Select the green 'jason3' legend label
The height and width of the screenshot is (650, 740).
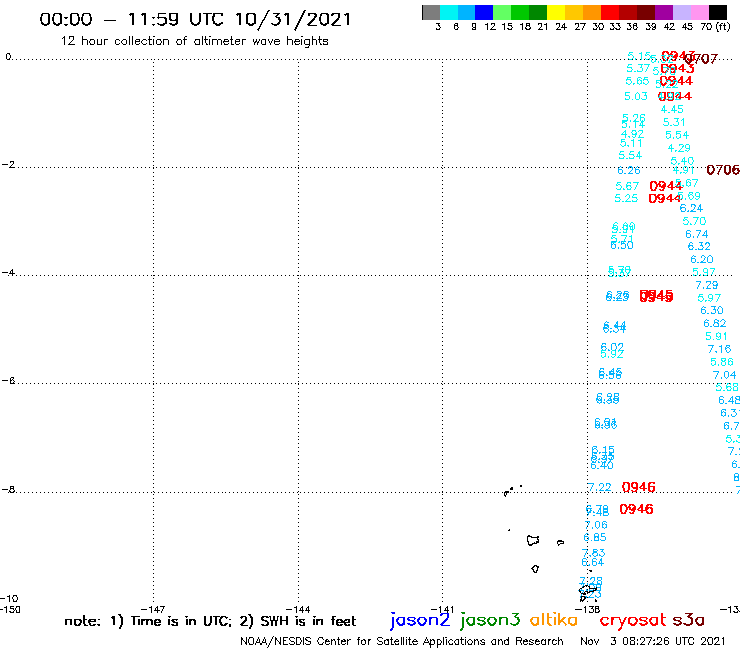[490, 620]
